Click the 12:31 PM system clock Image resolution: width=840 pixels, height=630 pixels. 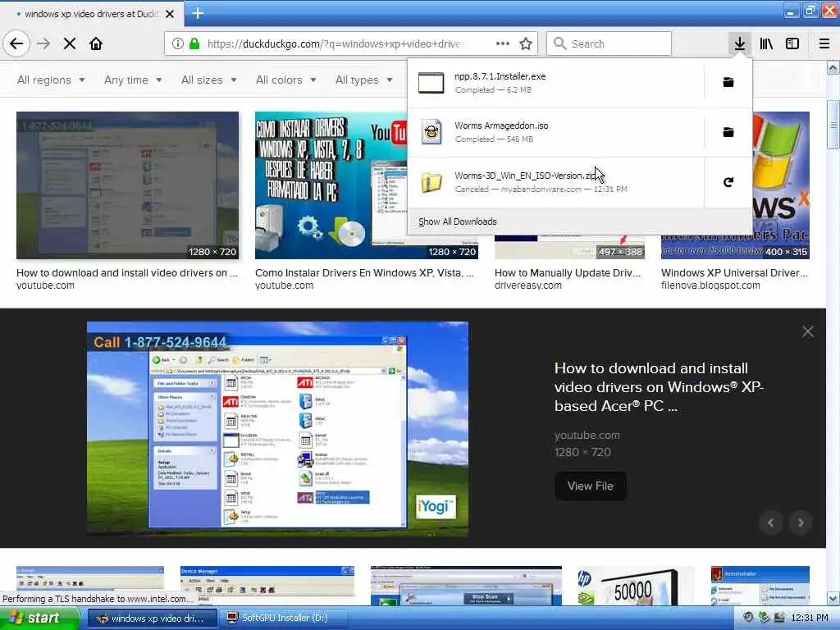(810, 619)
